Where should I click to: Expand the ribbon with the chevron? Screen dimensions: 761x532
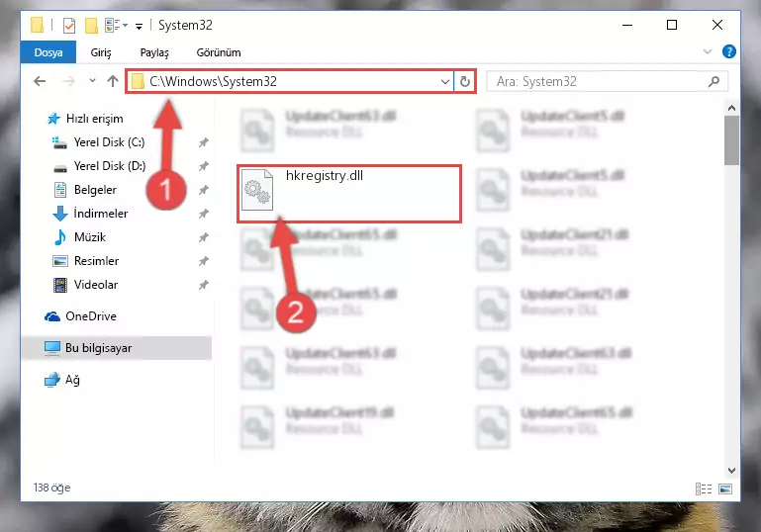[708, 51]
